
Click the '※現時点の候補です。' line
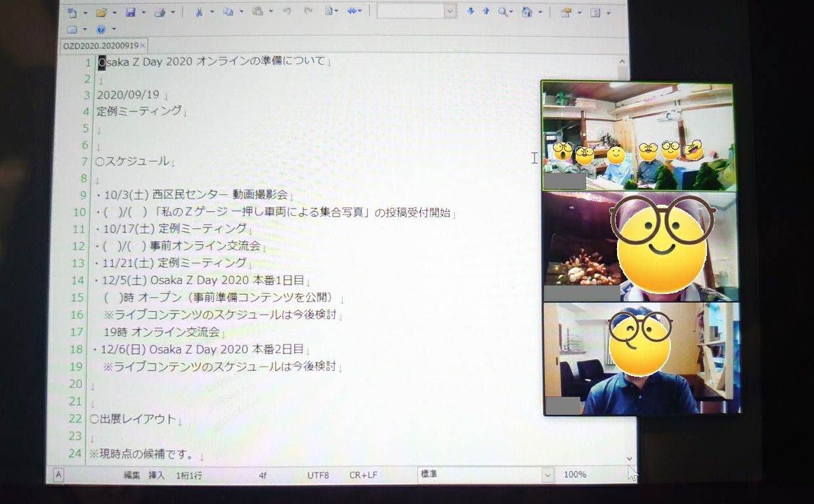[x=142, y=453]
